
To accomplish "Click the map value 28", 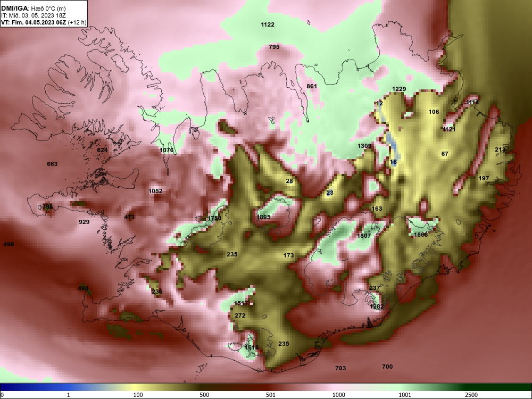I will point(289,181).
